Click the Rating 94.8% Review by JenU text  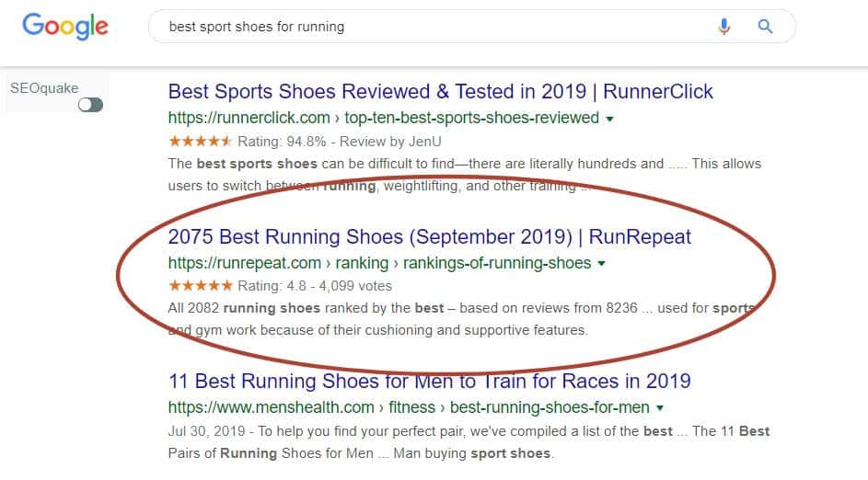coord(340,142)
